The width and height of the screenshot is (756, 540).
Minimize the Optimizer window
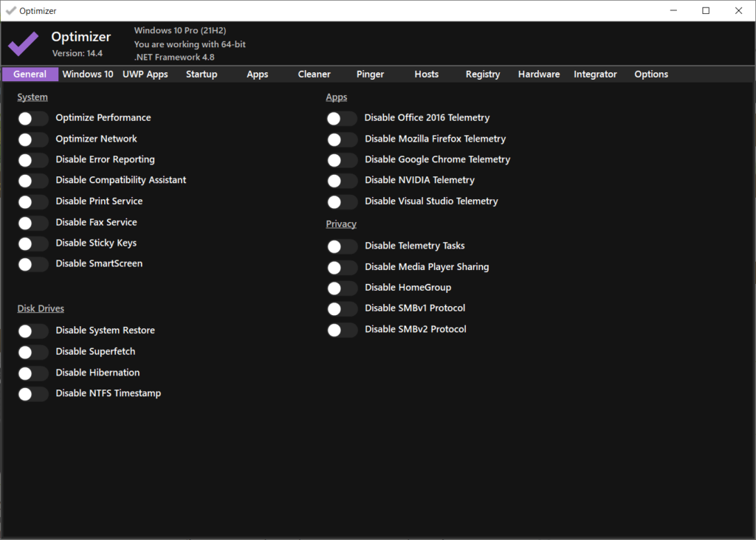(673, 10)
